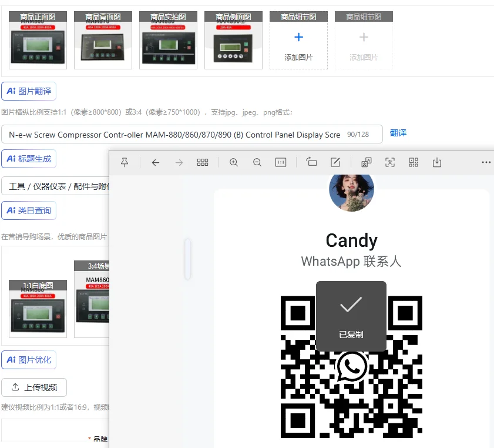Add picture in second greyed 商品细节图 slot

tap(364, 40)
